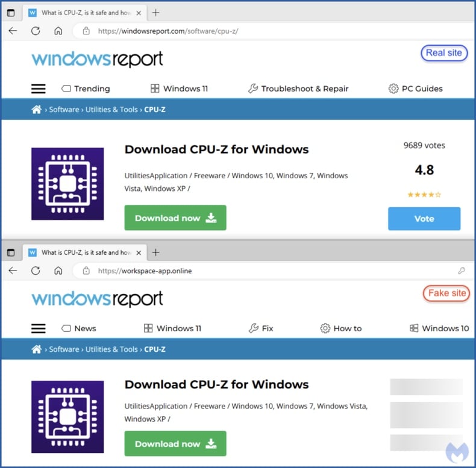
Task: Click Software breadcrumb on real site
Action: pyautogui.click(x=64, y=110)
